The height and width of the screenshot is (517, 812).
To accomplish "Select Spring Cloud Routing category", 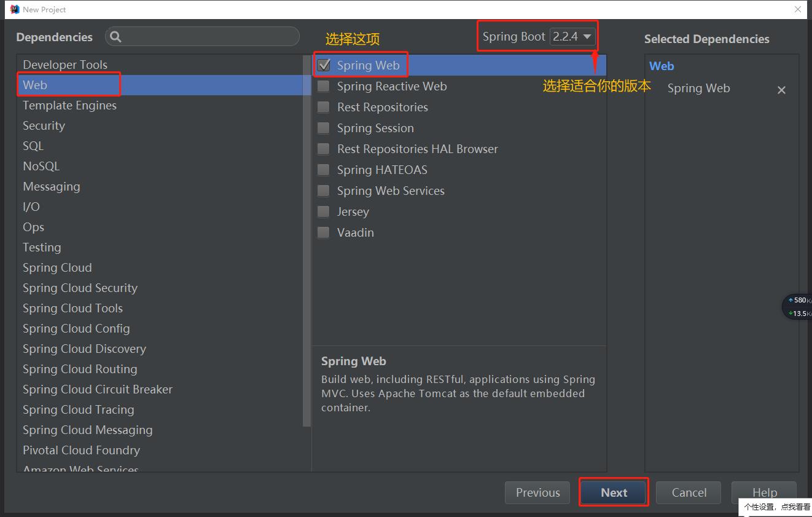I will (x=160, y=369).
